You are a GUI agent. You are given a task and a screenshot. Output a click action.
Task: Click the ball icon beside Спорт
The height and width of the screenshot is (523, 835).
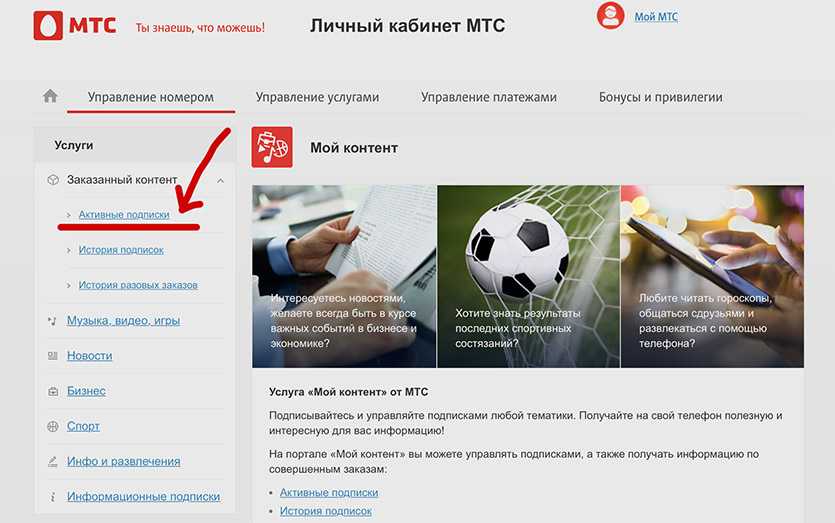53,426
